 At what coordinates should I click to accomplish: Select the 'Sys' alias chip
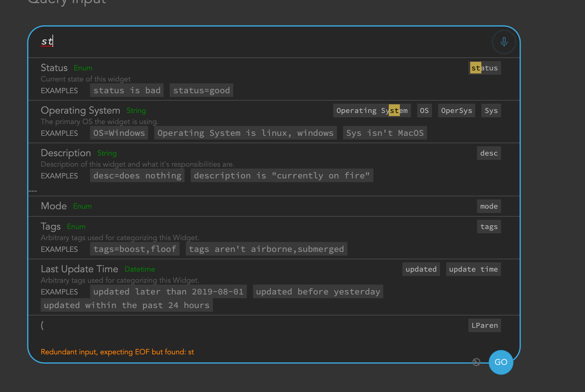pos(491,111)
